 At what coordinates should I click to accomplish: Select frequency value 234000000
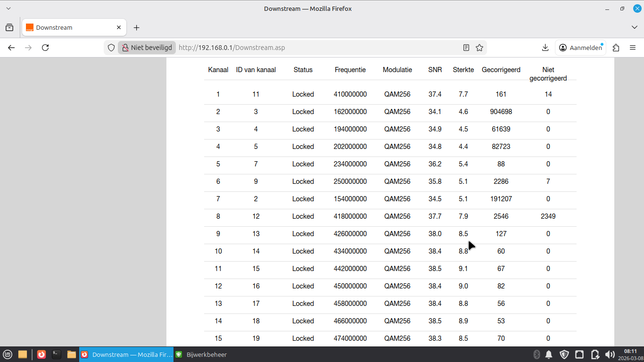tap(350, 164)
